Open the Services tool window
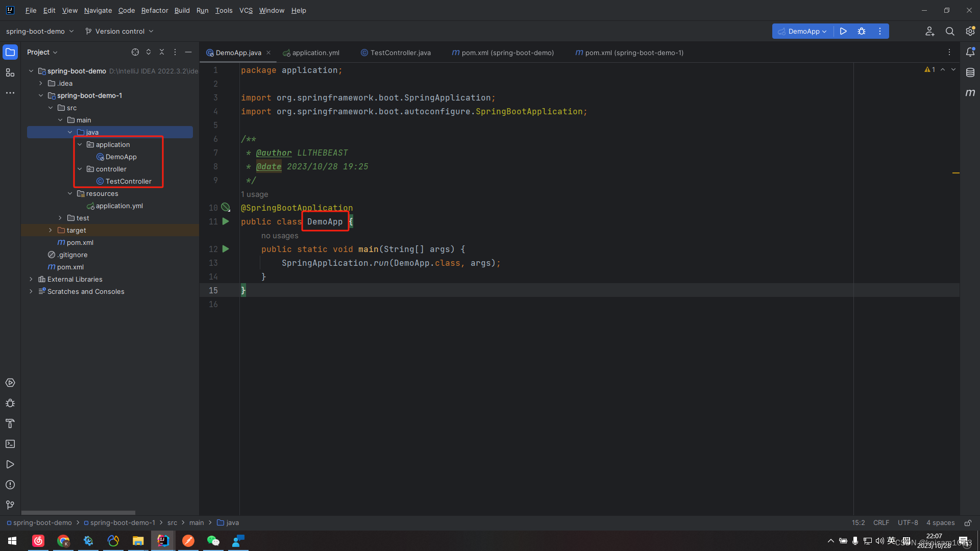The height and width of the screenshot is (551, 980). click(x=10, y=383)
